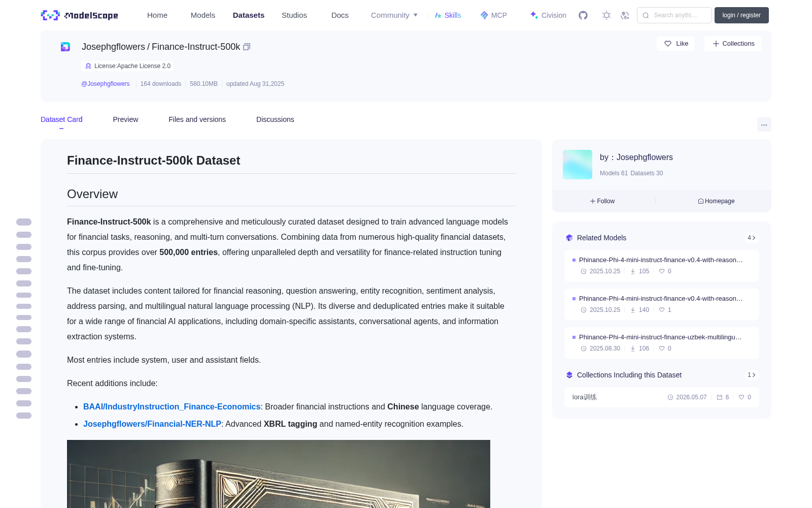Open Josephgflowers/Financial-NER-NLP link
The height and width of the screenshot is (508, 812).
(152, 424)
